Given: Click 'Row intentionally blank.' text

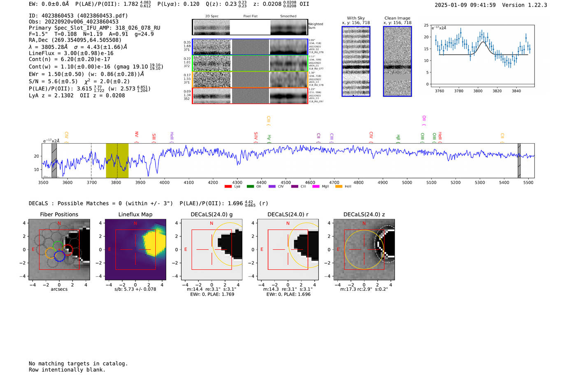Looking at the screenshot, I should point(67,370).
